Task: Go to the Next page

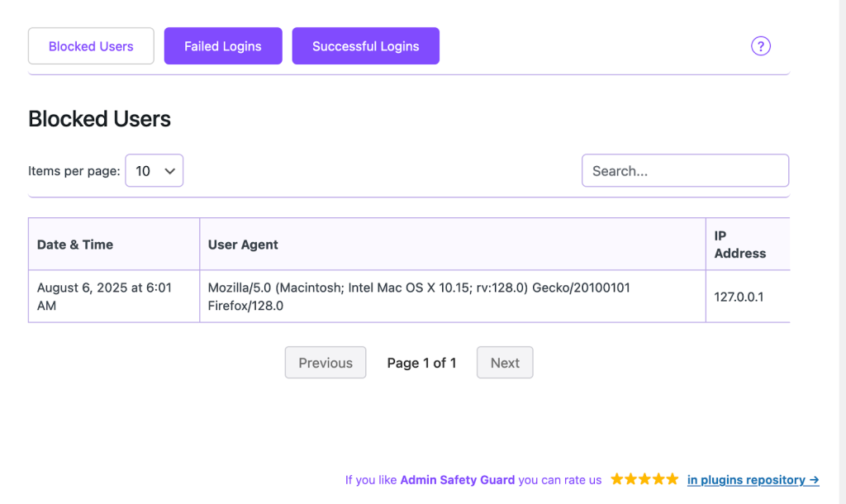Action: pos(505,363)
